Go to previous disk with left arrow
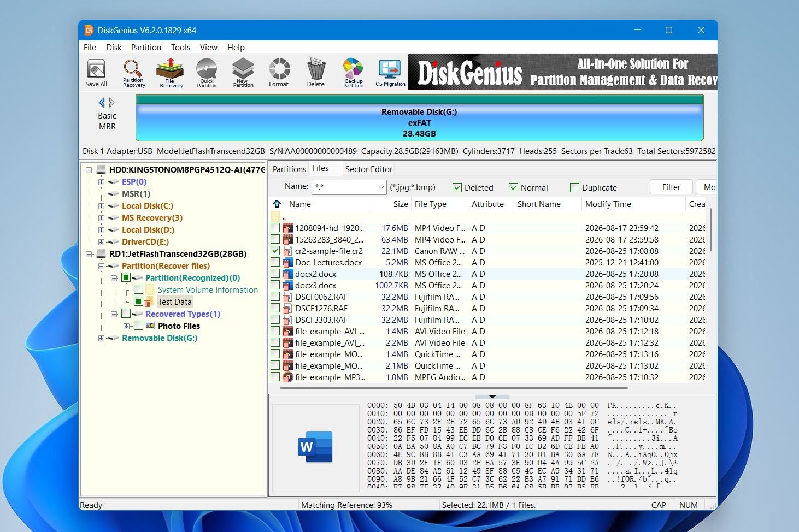 point(102,102)
